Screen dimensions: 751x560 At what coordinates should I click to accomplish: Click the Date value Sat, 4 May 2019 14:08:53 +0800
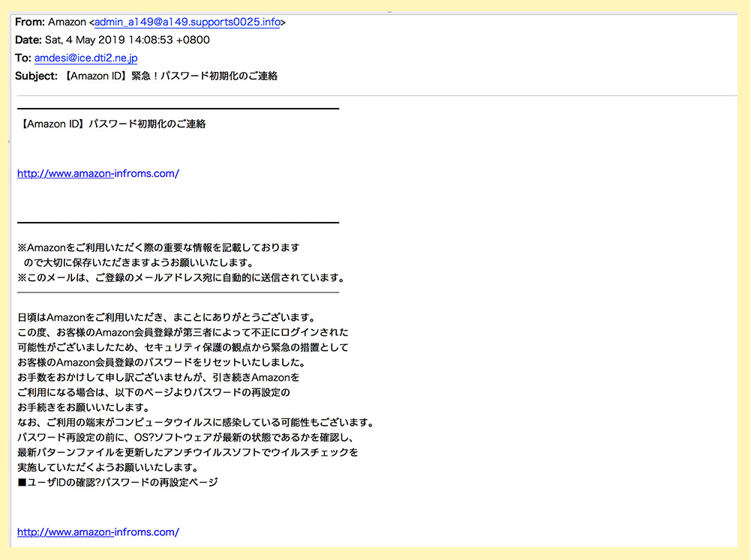[128, 40]
